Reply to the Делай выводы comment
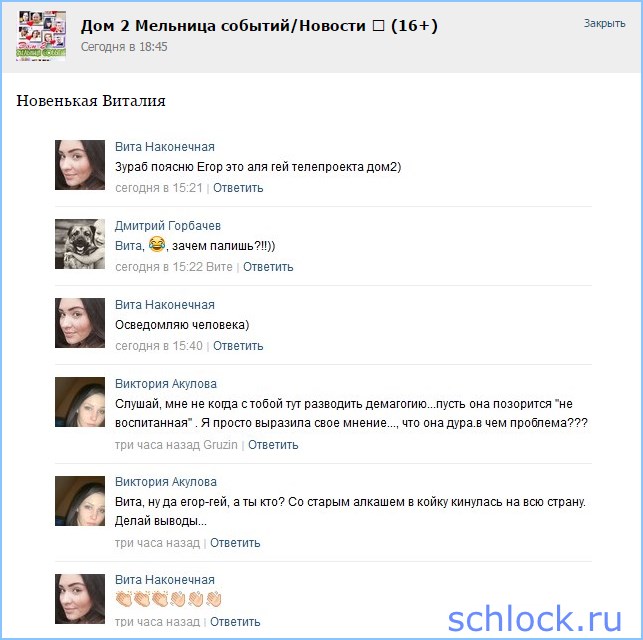The image size is (643, 640). click(x=235, y=543)
